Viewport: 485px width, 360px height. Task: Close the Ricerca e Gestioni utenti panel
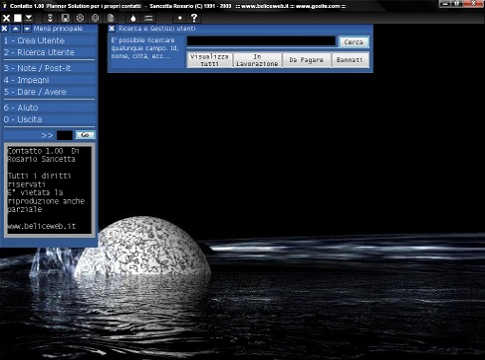click(112, 29)
